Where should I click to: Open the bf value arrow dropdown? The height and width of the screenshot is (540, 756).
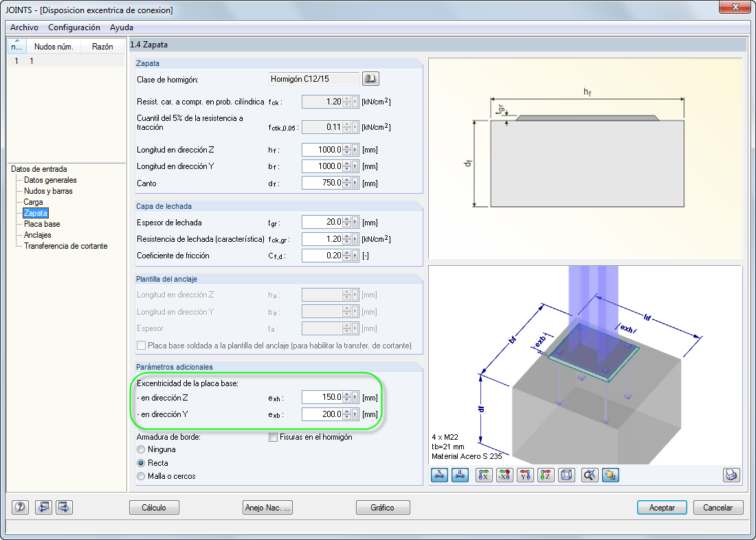click(x=355, y=166)
